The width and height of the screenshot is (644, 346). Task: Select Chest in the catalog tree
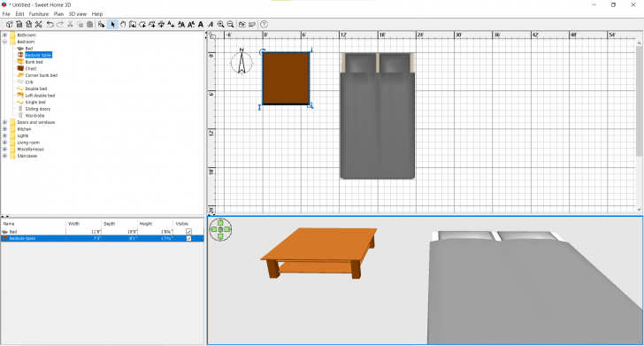[x=31, y=69]
